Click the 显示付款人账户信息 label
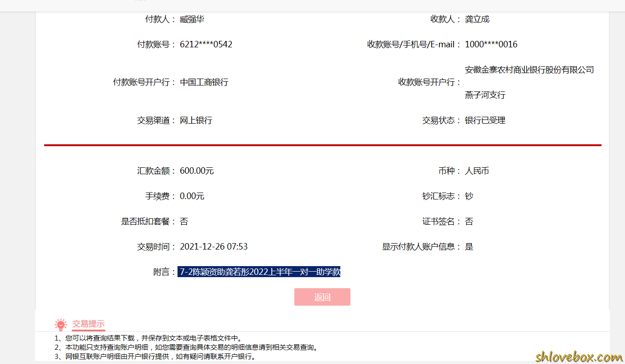Viewport: 625px width, 364px height. 421,247
